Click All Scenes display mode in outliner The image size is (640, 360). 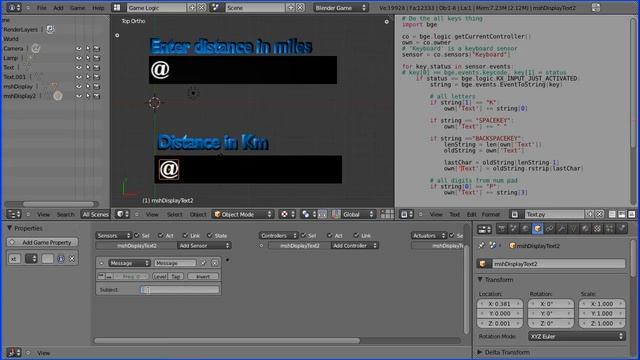(96, 214)
